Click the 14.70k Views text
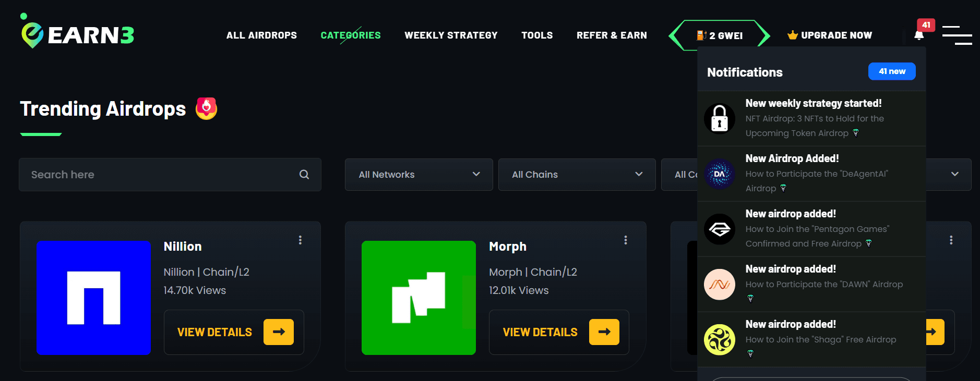This screenshot has width=980, height=381. pos(195,290)
